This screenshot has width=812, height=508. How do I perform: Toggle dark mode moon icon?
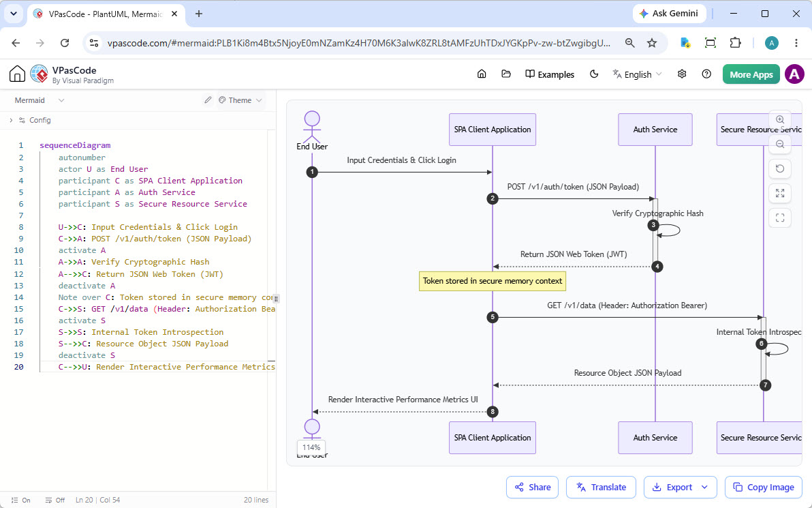tap(594, 74)
